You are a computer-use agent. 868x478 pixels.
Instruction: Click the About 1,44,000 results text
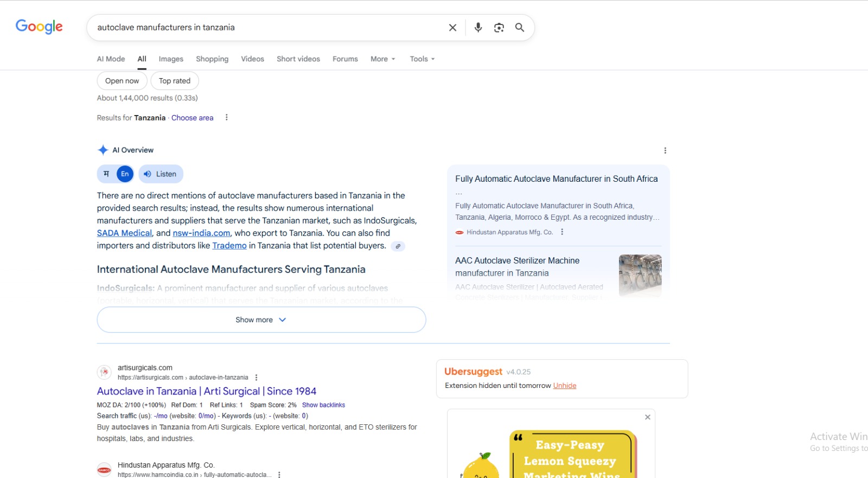[x=147, y=98]
